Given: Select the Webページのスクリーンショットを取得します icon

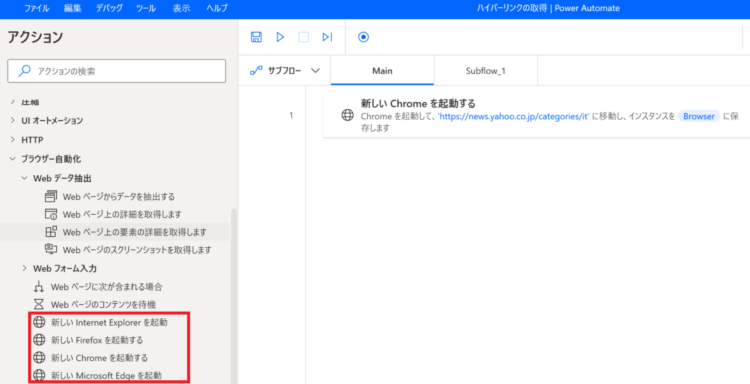Looking at the screenshot, I should click(51, 249).
